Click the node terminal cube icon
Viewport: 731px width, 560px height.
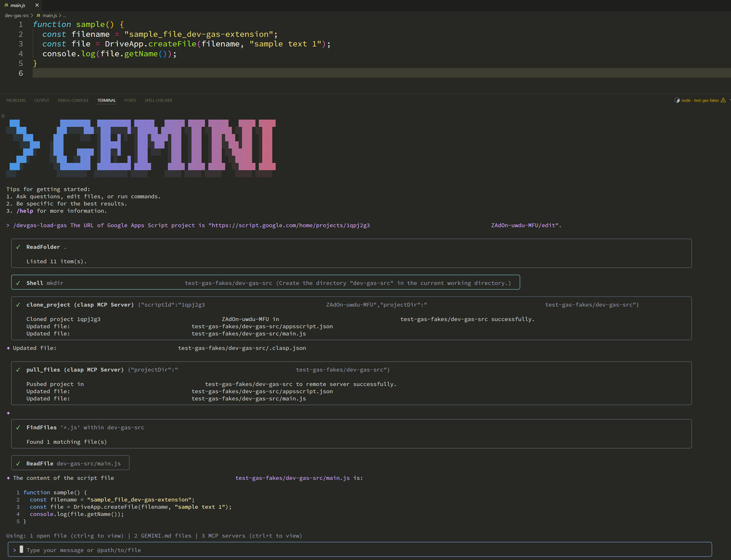coord(677,100)
